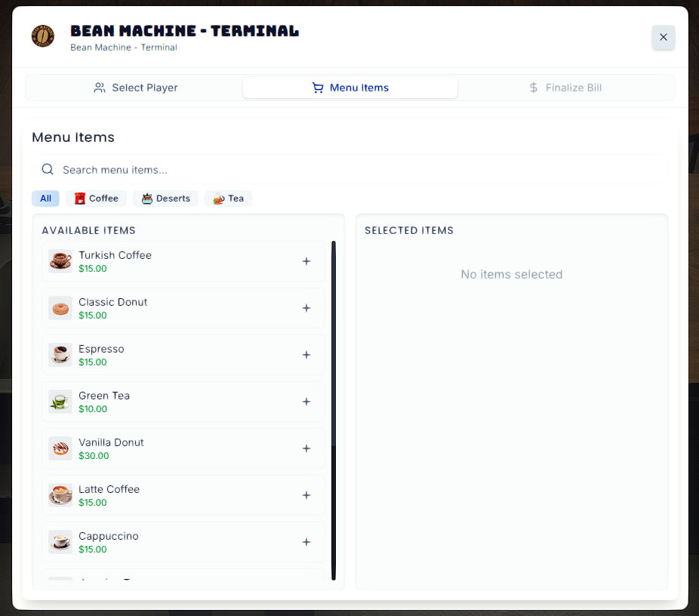The width and height of the screenshot is (699, 616).
Task: Filter by the All category
Action: tap(45, 199)
